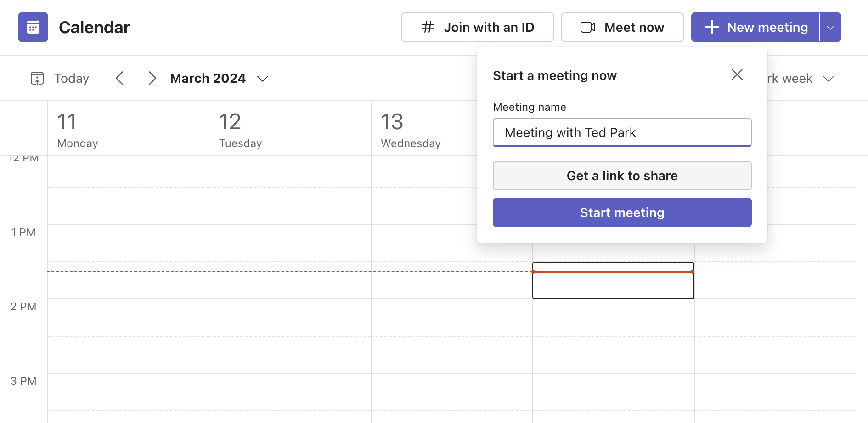Click the Meet now button

pos(622,27)
